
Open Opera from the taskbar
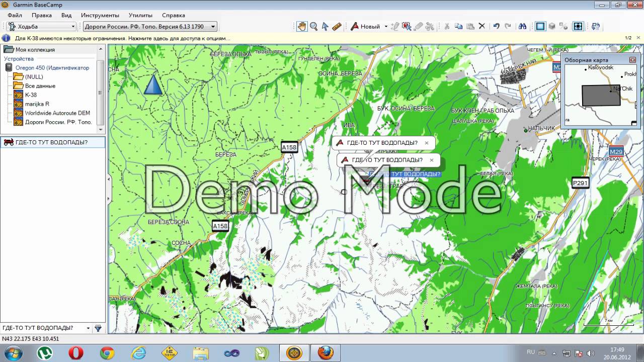click(x=75, y=353)
